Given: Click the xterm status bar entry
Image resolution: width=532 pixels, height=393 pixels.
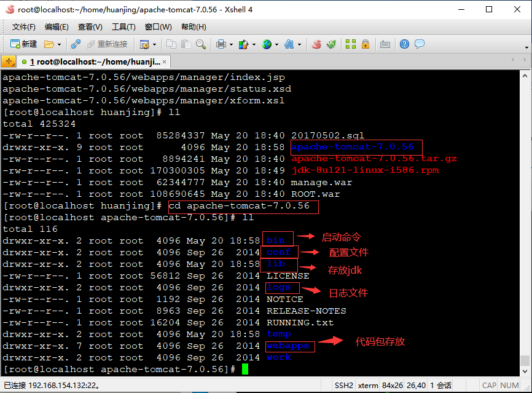Looking at the screenshot, I should (x=368, y=386).
